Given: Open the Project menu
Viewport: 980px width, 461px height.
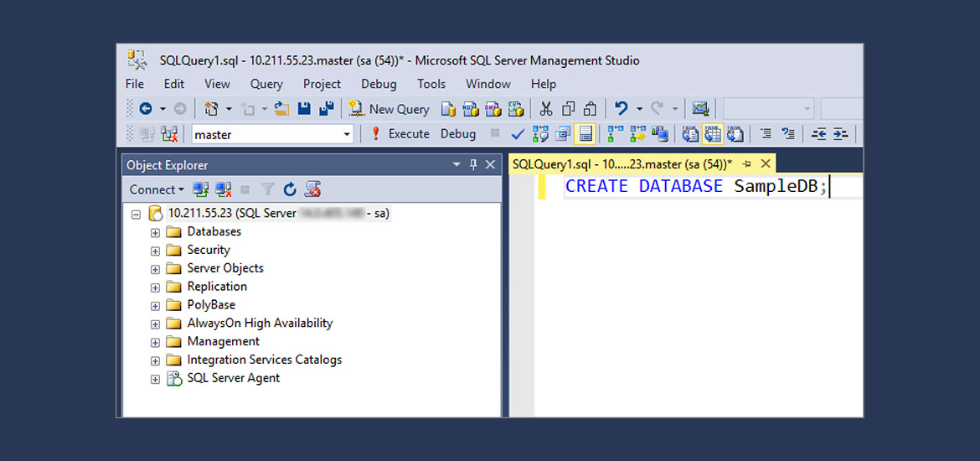Looking at the screenshot, I should 322,84.
